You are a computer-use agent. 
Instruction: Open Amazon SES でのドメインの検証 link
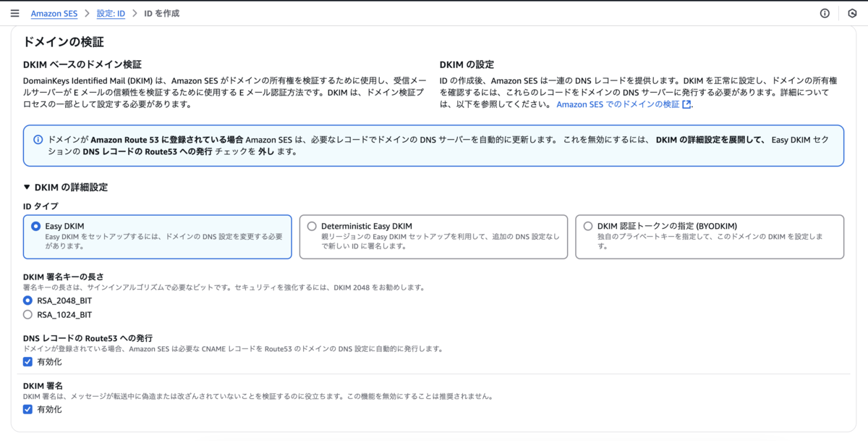(624, 104)
